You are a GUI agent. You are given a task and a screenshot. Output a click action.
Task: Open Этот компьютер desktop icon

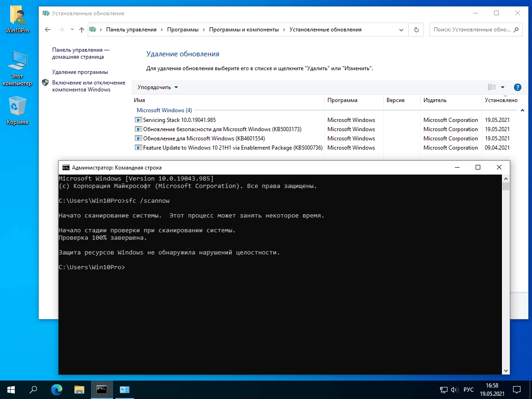(17, 68)
